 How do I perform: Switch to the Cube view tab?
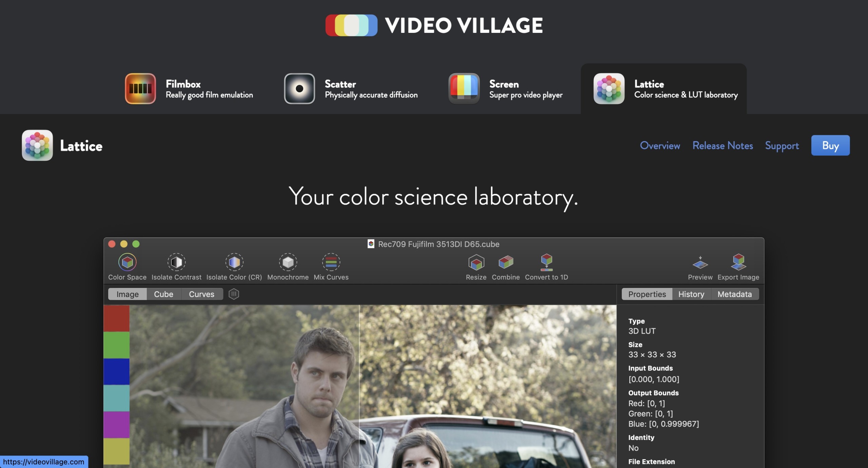click(163, 294)
